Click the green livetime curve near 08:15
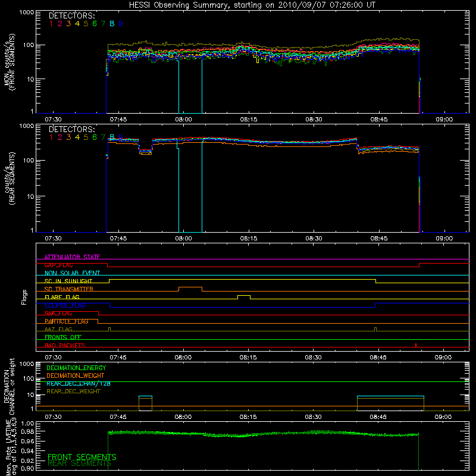 (248, 436)
